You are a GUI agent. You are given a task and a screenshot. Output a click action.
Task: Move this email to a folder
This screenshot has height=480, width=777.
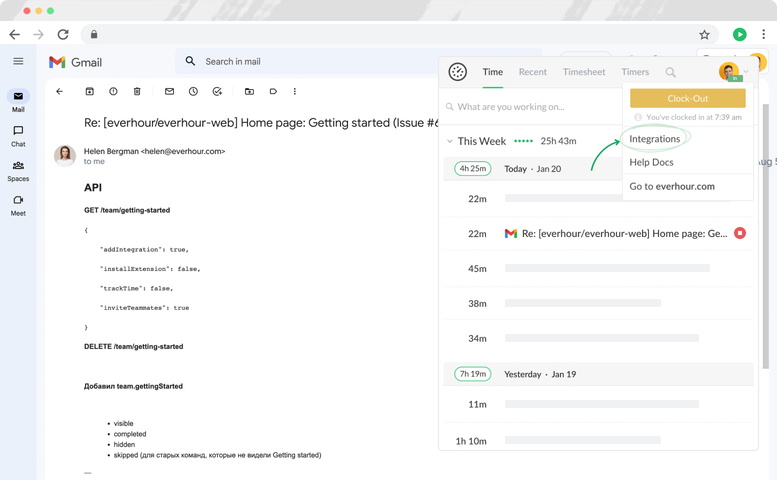coord(249,91)
